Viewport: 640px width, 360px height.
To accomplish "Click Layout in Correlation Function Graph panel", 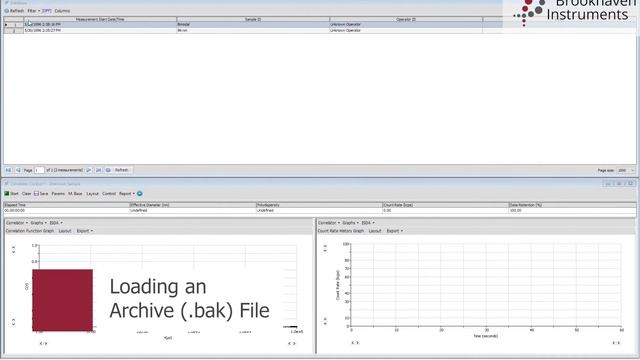I will (x=65, y=231).
